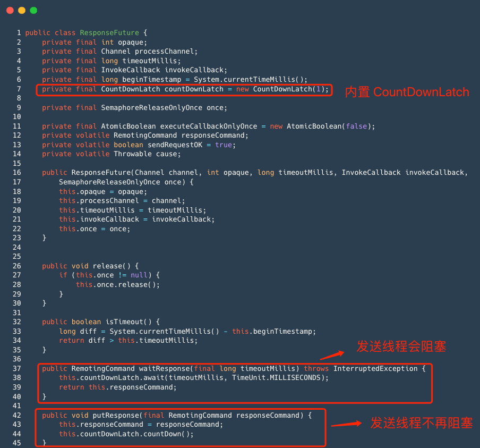Screen dimensions: 480x448
Task: Click the annotation 发送线程会阻塞
Action: (401, 346)
